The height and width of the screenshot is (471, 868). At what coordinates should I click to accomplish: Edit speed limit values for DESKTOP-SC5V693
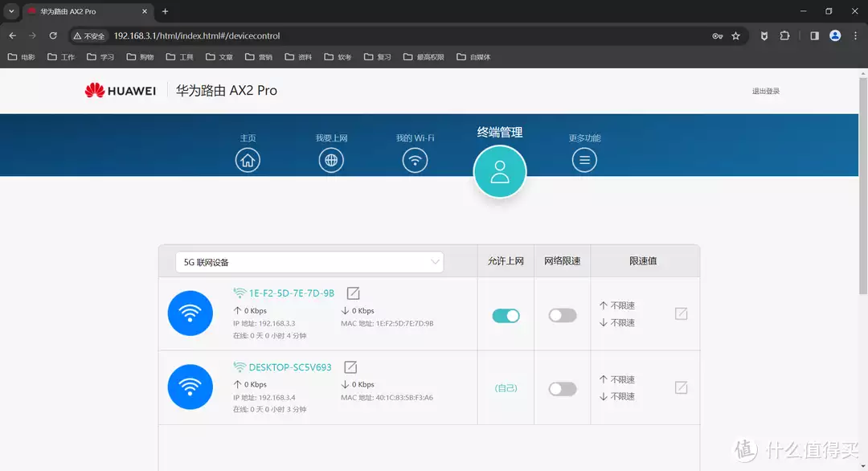[681, 387]
